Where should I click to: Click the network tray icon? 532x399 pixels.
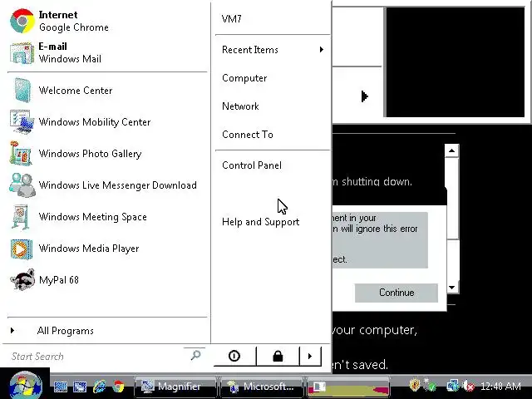pyautogui.click(x=452, y=386)
